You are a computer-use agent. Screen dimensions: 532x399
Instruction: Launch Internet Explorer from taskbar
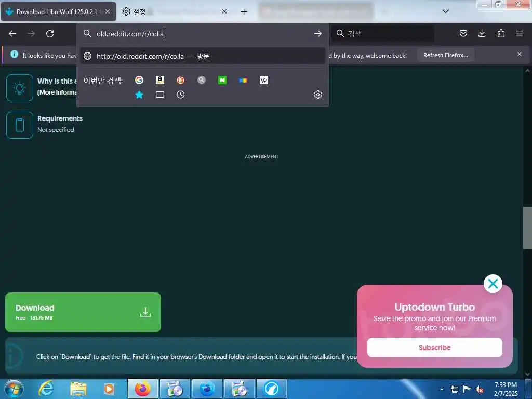(46, 389)
